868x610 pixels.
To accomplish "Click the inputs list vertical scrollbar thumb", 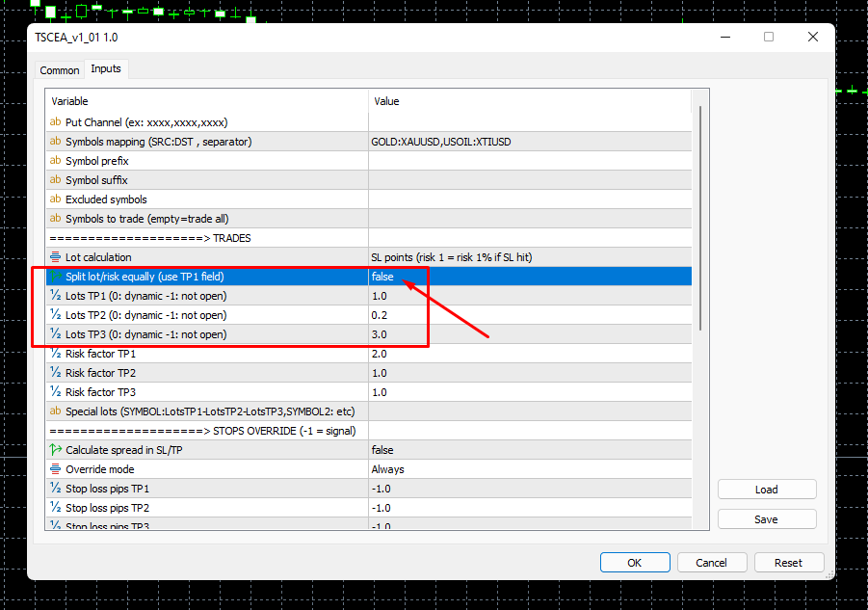I will (700, 218).
